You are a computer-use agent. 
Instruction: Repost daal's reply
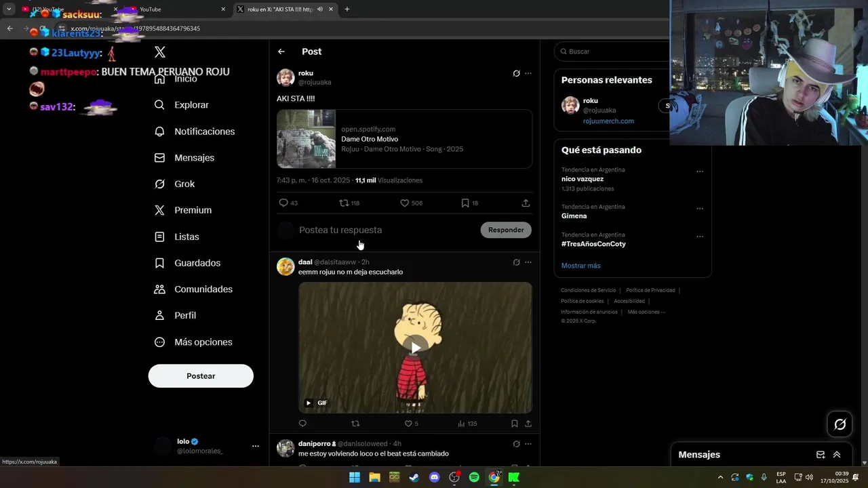355,424
